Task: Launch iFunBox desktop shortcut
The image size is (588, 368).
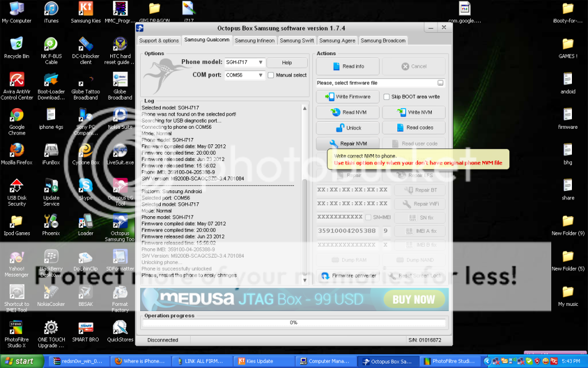Action: (51, 154)
